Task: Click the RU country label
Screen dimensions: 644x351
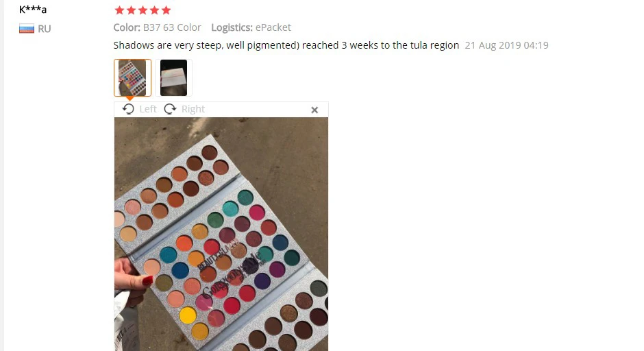Action: pos(45,29)
